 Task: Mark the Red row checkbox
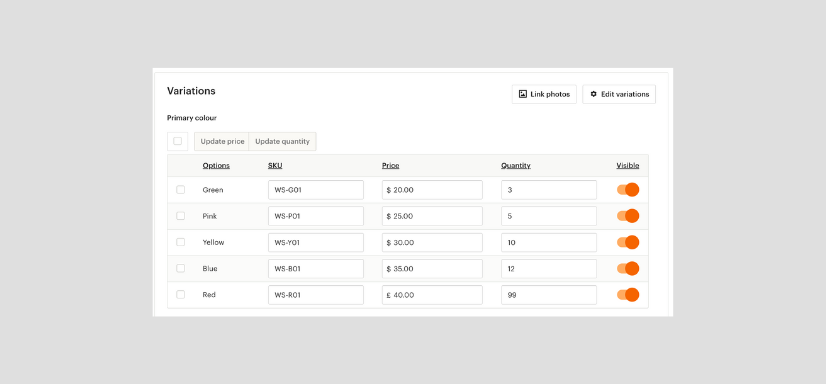coord(181,294)
